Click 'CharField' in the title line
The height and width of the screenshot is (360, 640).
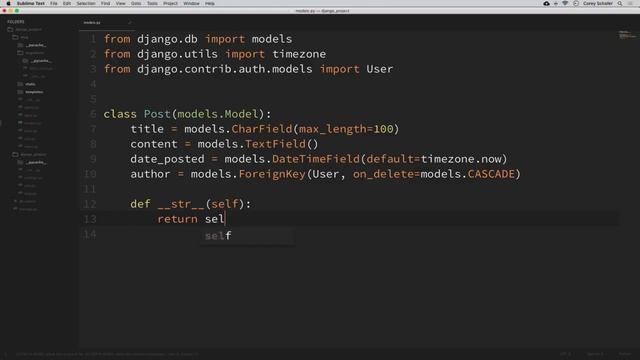click(x=262, y=129)
